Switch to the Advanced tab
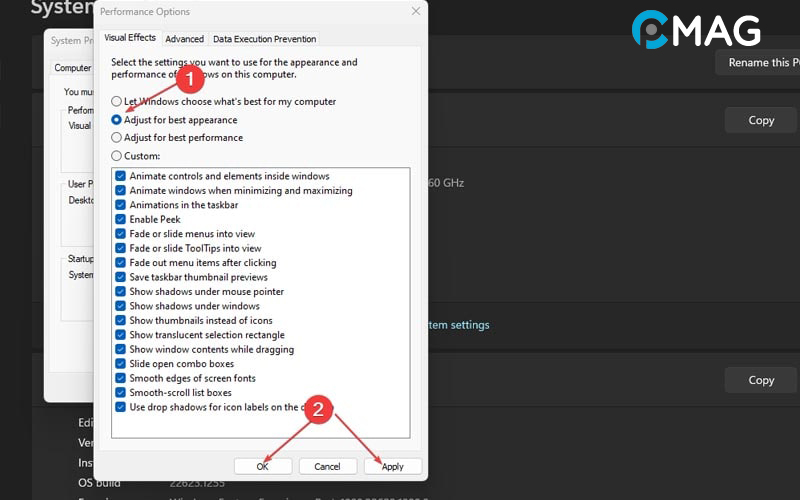800x500 pixels. 184,39
